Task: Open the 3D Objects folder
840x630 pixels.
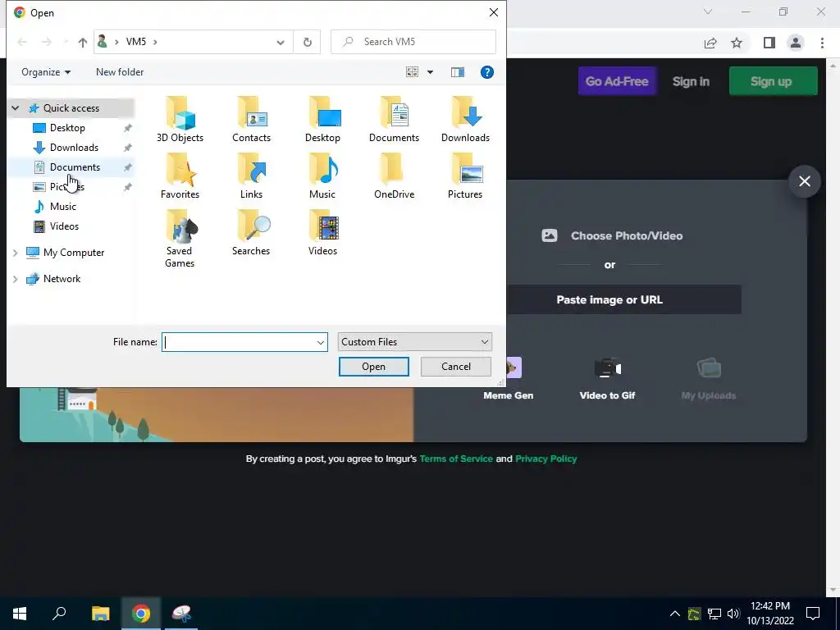Action: (x=180, y=119)
